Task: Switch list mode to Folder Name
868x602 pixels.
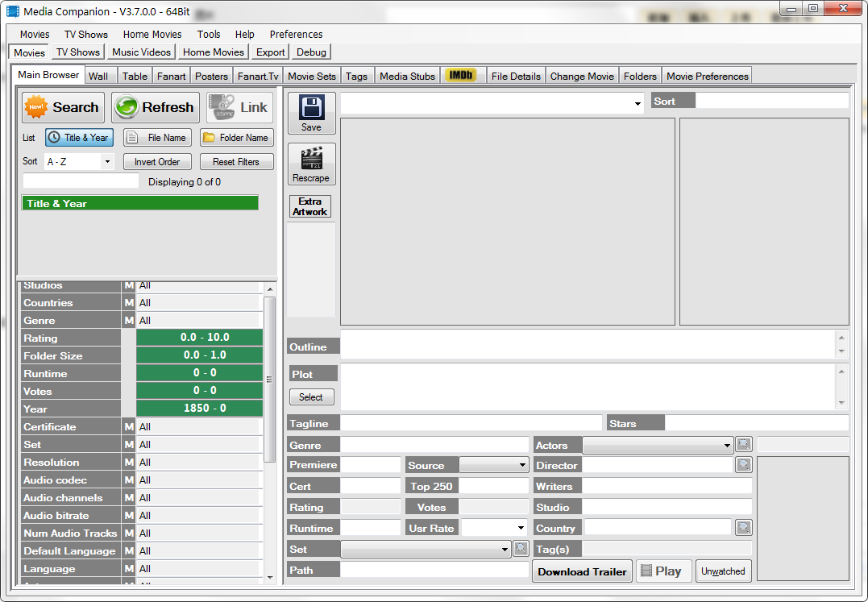Action: (x=236, y=138)
